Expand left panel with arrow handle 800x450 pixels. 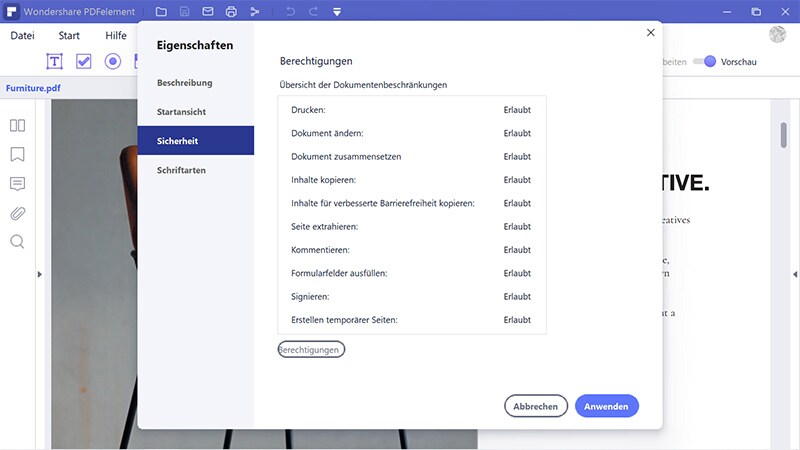pos(40,274)
